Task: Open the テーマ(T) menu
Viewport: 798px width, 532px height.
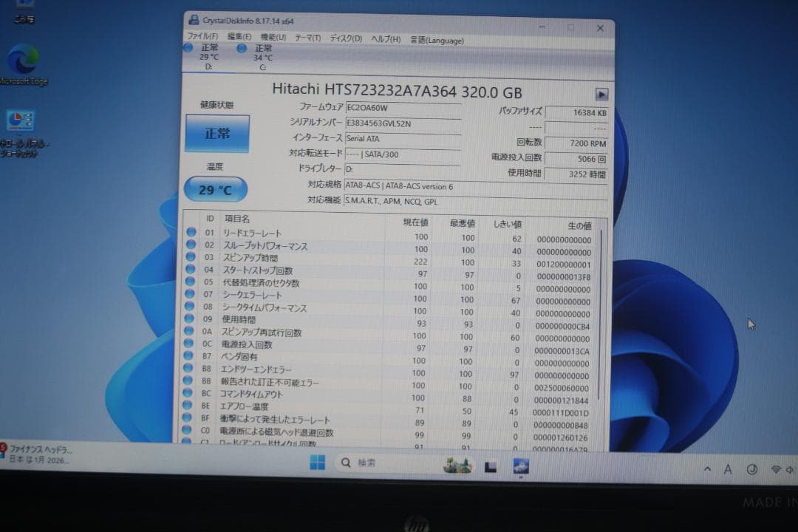Action: click(308, 38)
